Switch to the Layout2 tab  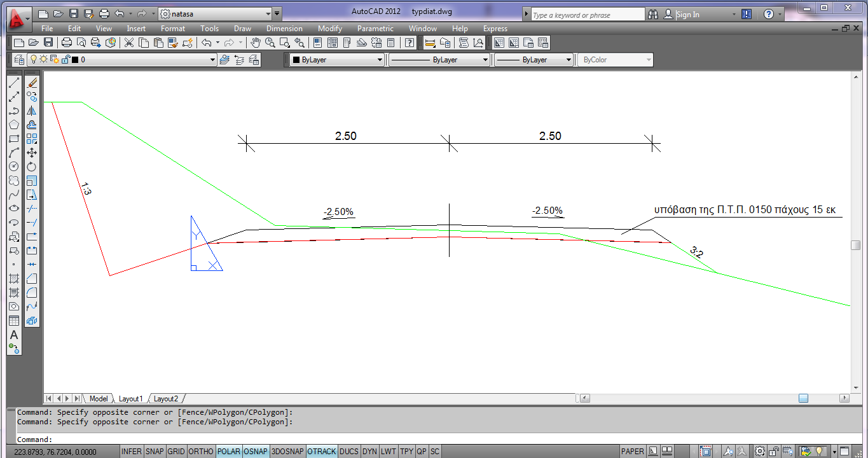coord(165,399)
